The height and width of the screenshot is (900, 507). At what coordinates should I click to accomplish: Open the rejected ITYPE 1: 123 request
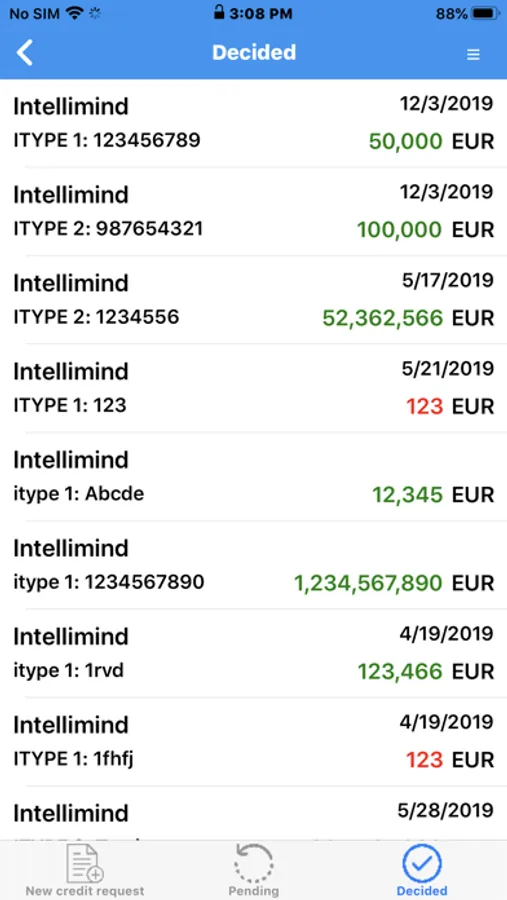coord(253,389)
